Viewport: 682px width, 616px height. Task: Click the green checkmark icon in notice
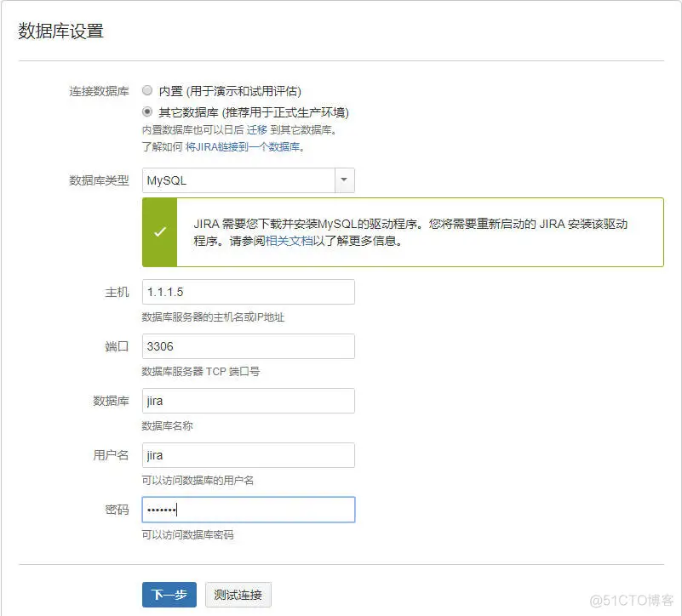[x=160, y=231]
